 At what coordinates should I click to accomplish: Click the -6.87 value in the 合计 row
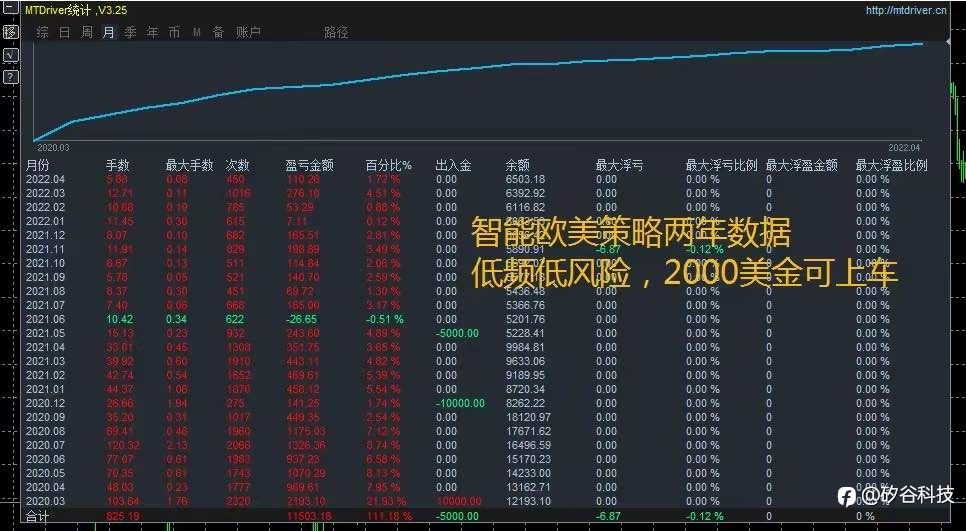click(609, 516)
